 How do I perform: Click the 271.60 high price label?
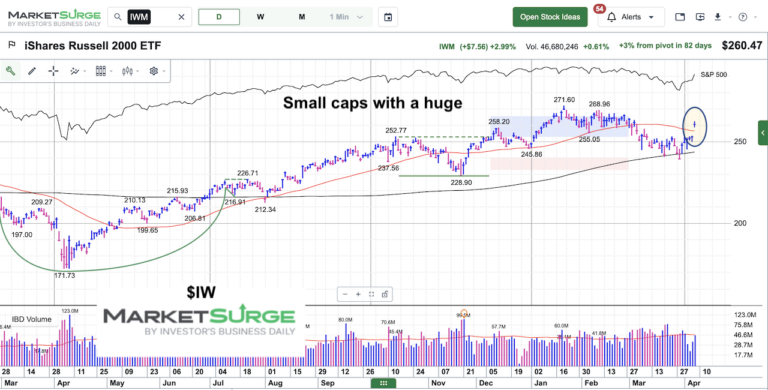pos(564,100)
